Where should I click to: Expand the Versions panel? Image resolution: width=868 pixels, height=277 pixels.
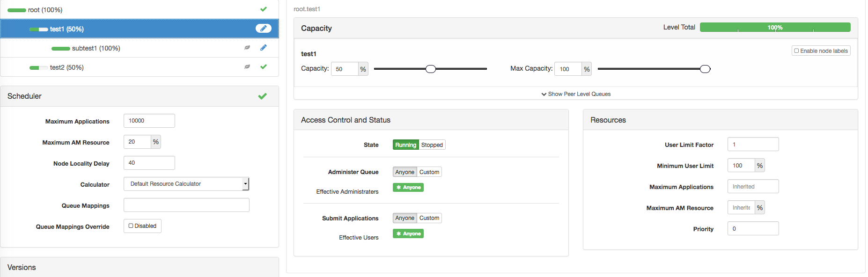pyautogui.click(x=22, y=267)
